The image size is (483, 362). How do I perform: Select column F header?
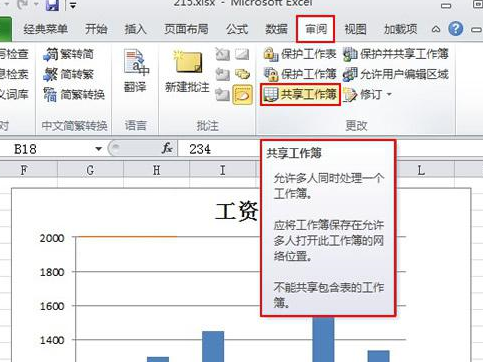(24, 170)
